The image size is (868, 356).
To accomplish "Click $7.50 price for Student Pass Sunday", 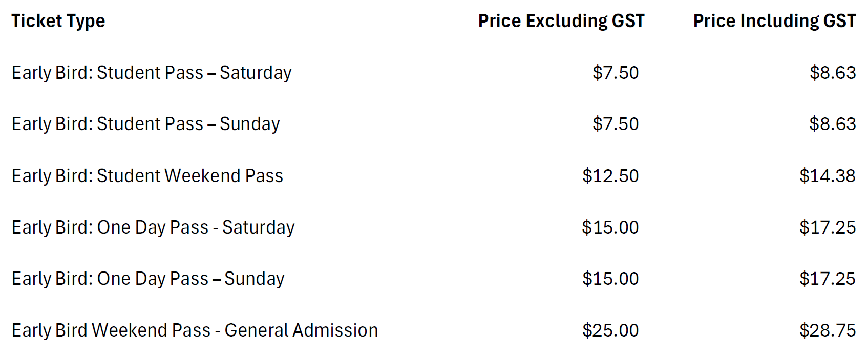I will coord(616,124).
